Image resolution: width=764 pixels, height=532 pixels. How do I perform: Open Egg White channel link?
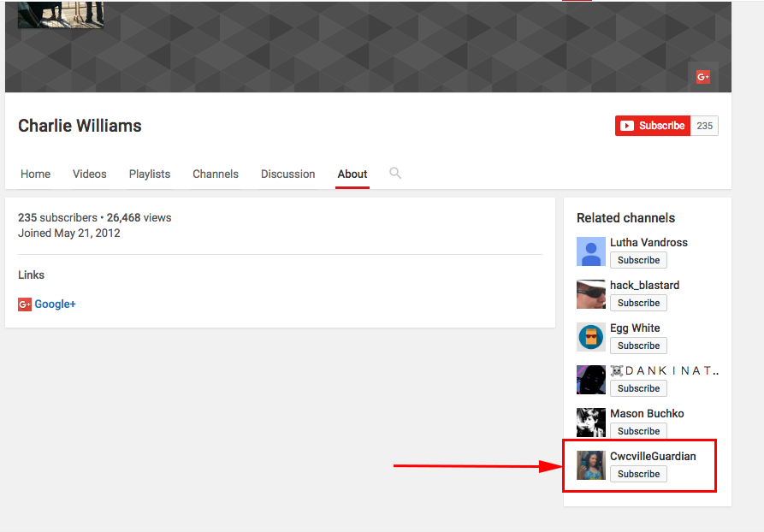(x=635, y=328)
